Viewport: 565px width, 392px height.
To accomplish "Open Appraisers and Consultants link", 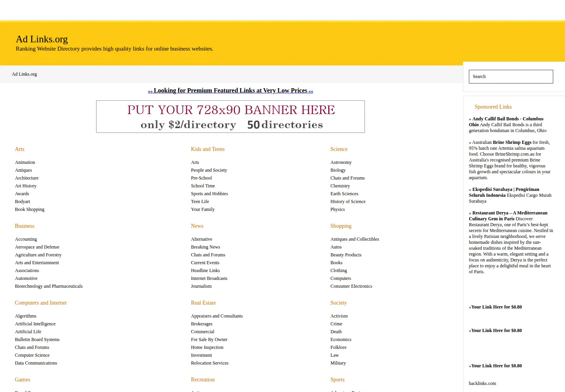I will point(217,316).
